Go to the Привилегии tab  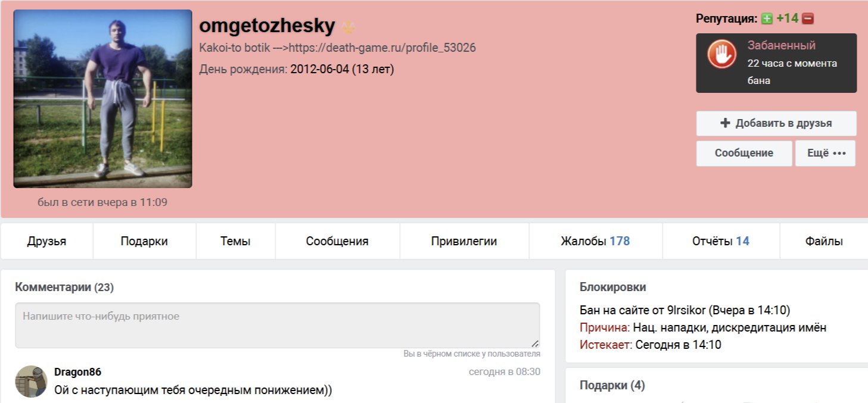[x=464, y=241]
